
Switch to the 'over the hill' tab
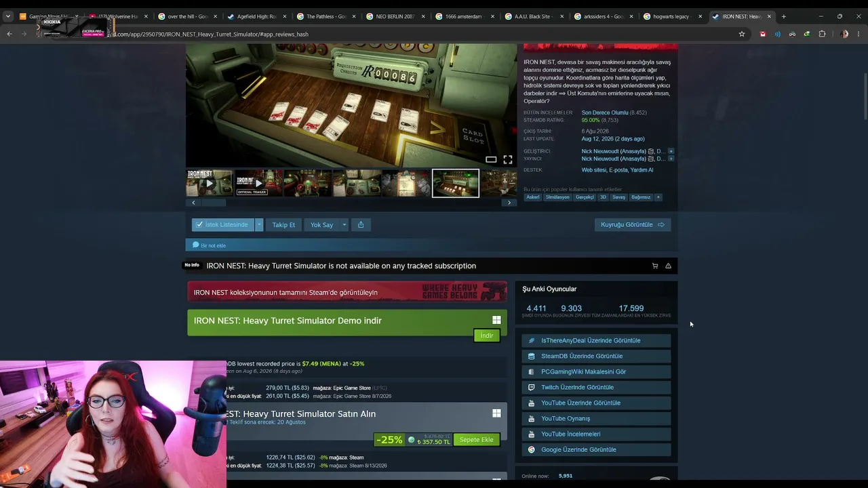188,16
